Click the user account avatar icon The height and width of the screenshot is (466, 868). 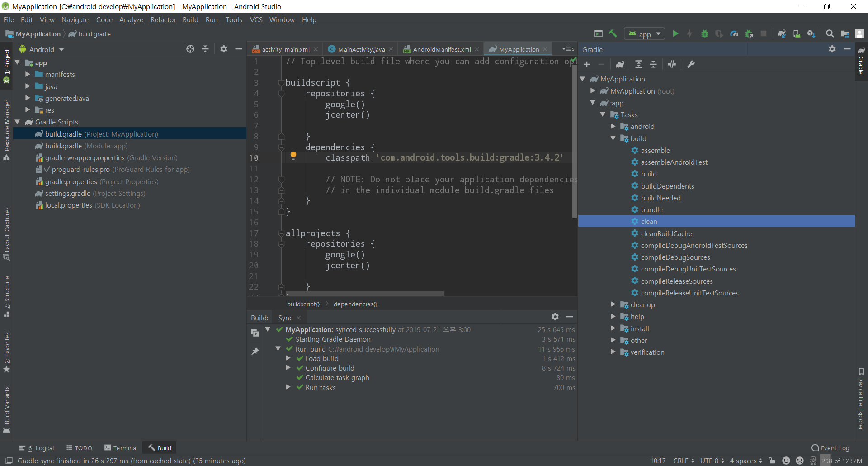[860, 33]
